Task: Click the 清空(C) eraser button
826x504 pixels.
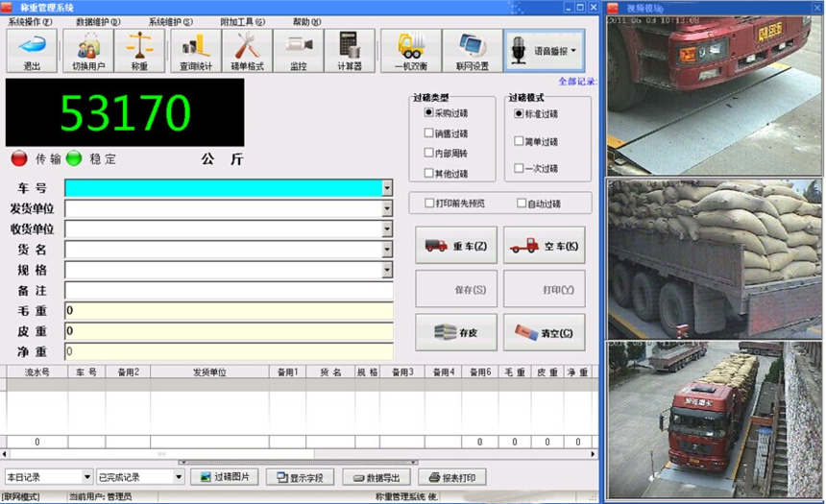Action: pyautogui.click(x=545, y=332)
